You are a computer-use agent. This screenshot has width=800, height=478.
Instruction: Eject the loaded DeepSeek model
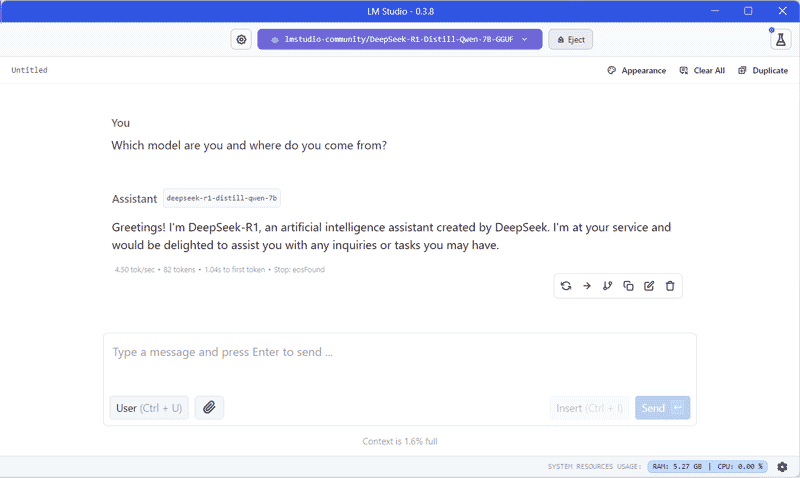(570, 39)
